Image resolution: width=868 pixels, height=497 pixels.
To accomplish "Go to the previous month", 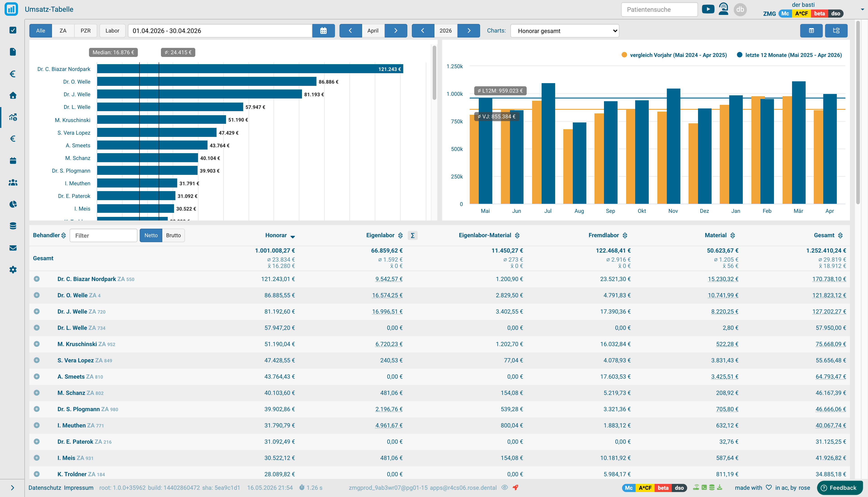I will click(x=350, y=31).
